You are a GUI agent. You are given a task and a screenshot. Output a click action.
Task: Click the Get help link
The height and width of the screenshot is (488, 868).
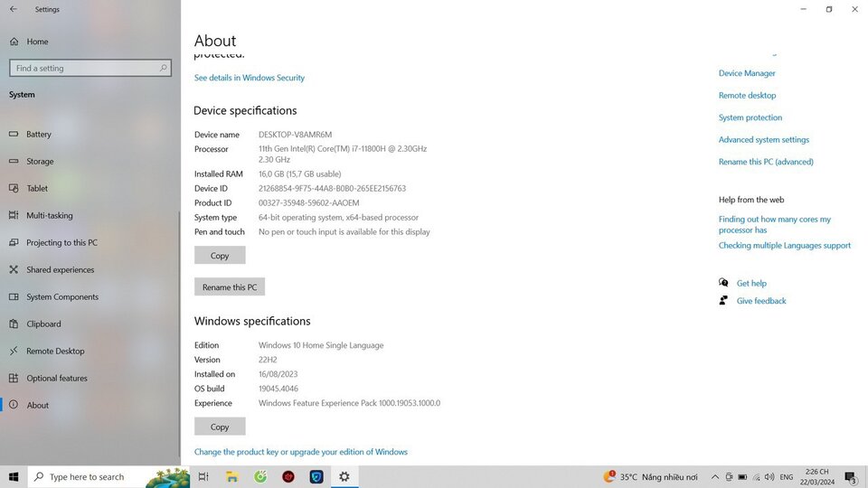pos(751,283)
